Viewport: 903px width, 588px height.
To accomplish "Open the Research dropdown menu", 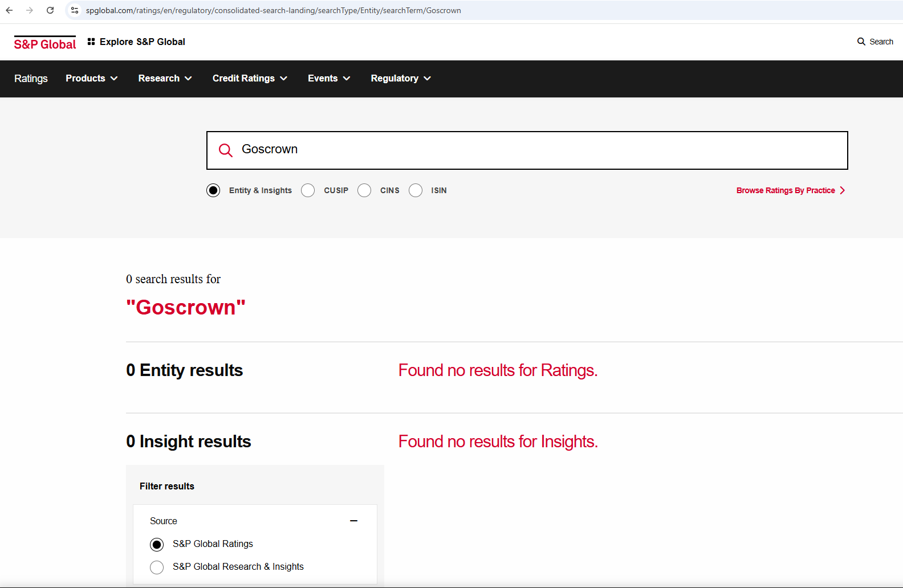I will click(x=165, y=78).
